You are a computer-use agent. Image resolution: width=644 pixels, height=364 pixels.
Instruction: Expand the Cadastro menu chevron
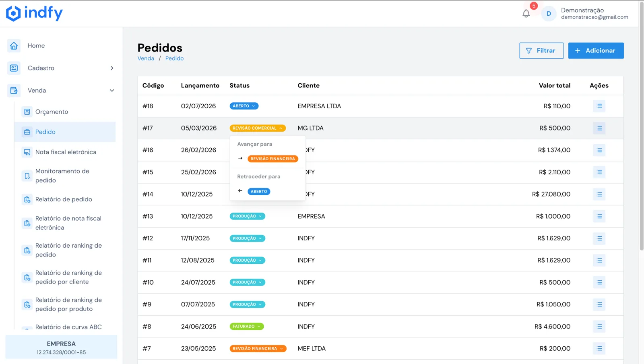pyautogui.click(x=112, y=68)
